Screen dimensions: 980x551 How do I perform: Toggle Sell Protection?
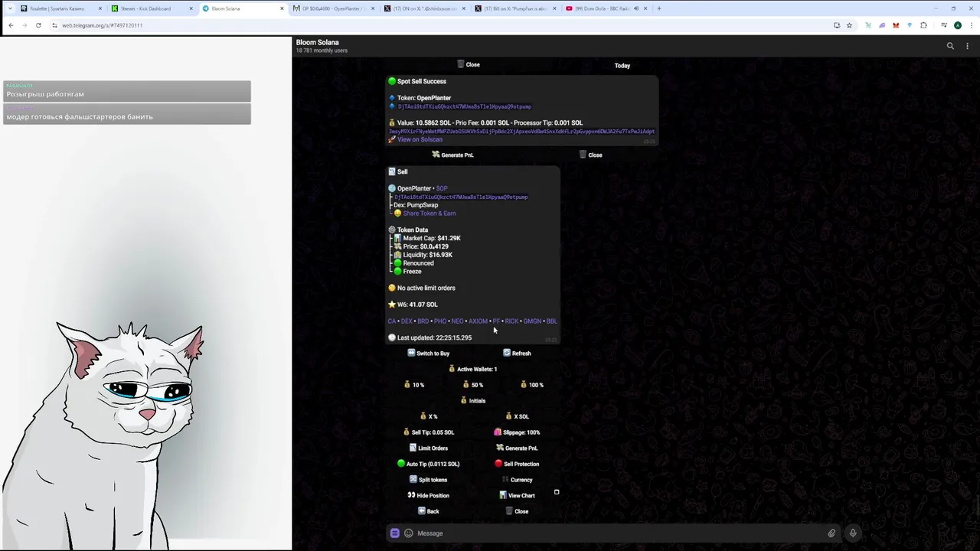517,464
